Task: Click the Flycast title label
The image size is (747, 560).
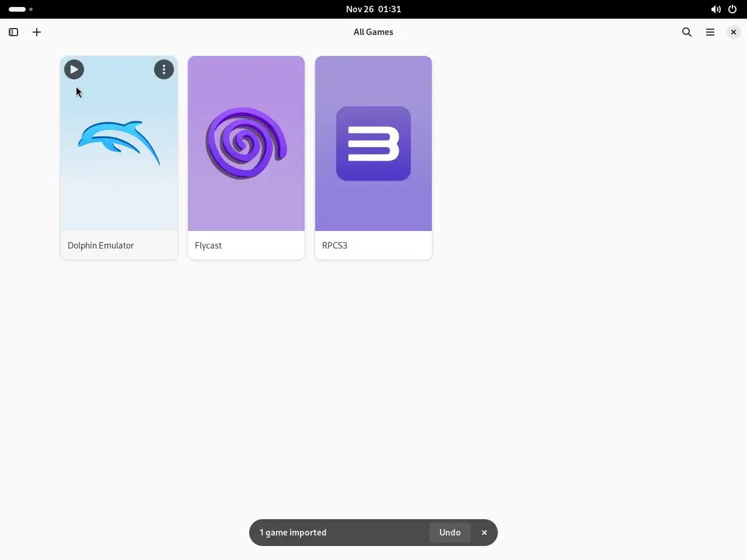Action: coord(208,246)
